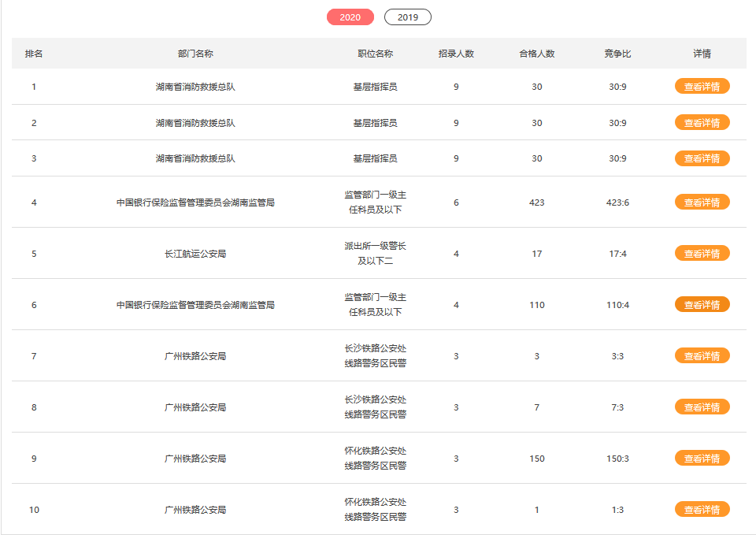Select recruit count 6 in rank 4 row
The image size is (756, 535).
tap(456, 202)
